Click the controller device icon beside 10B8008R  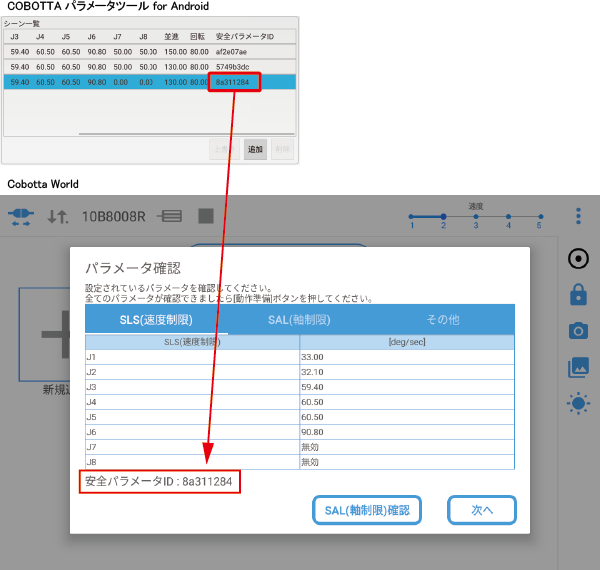coord(170,216)
